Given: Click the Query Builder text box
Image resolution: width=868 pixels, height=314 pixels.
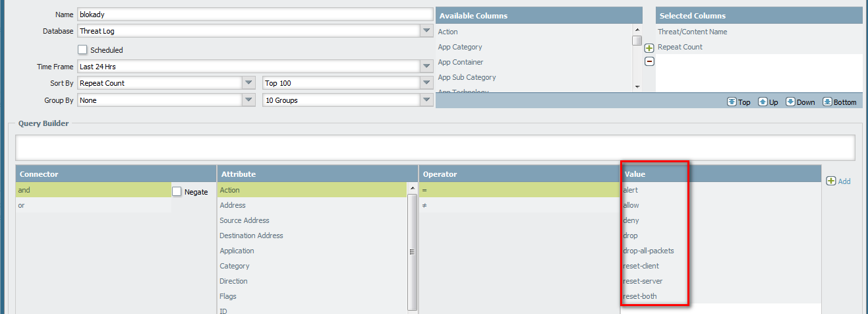Looking at the screenshot, I should click(x=435, y=148).
